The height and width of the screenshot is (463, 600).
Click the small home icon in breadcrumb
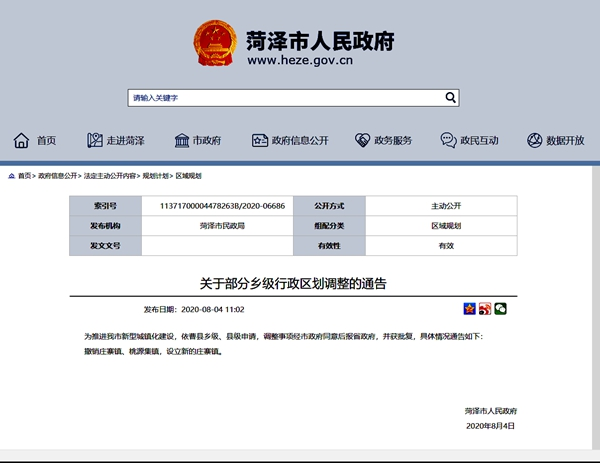11,176
